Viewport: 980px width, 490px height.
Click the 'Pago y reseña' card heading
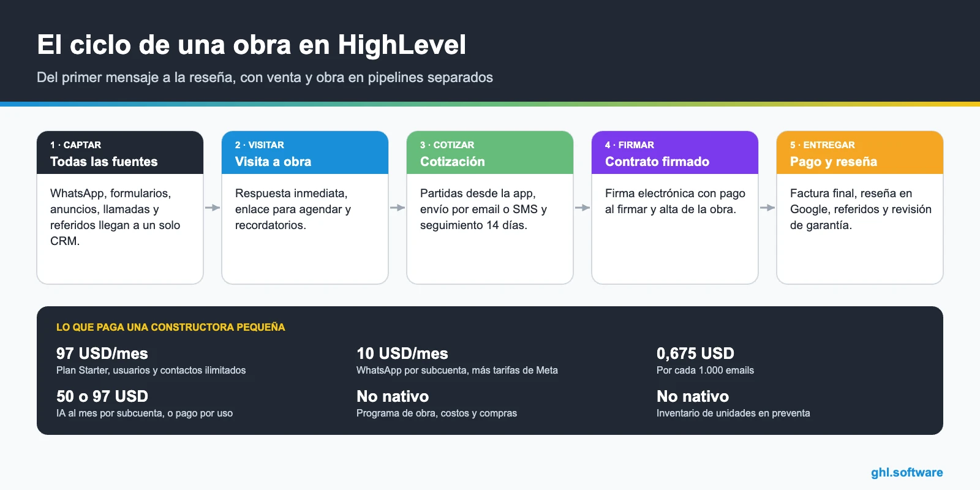click(x=833, y=162)
